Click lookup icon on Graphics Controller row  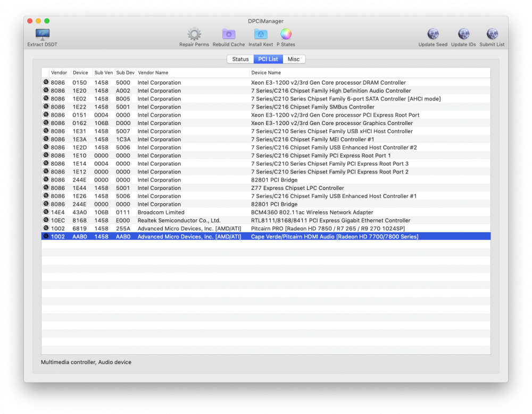[x=46, y=122]
